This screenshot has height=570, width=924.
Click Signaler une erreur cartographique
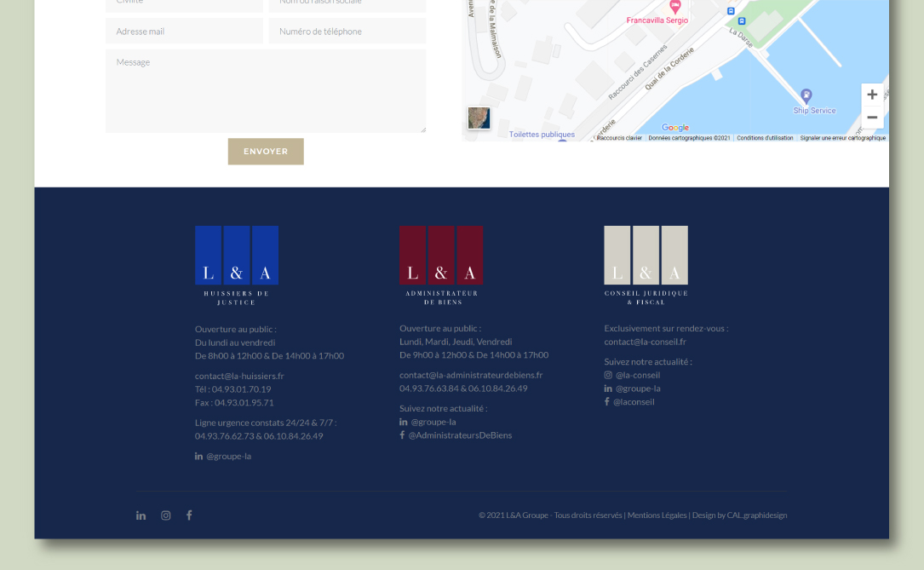843,138
